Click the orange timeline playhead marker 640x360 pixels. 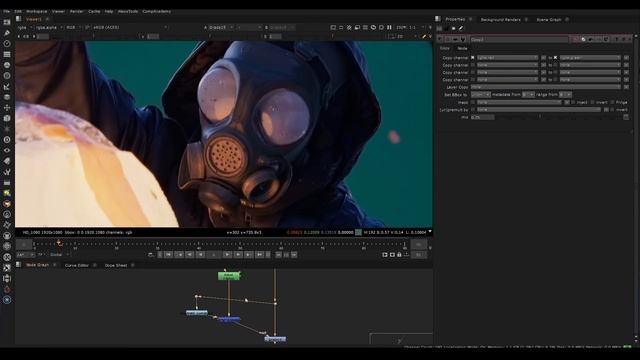click(59, 243)
